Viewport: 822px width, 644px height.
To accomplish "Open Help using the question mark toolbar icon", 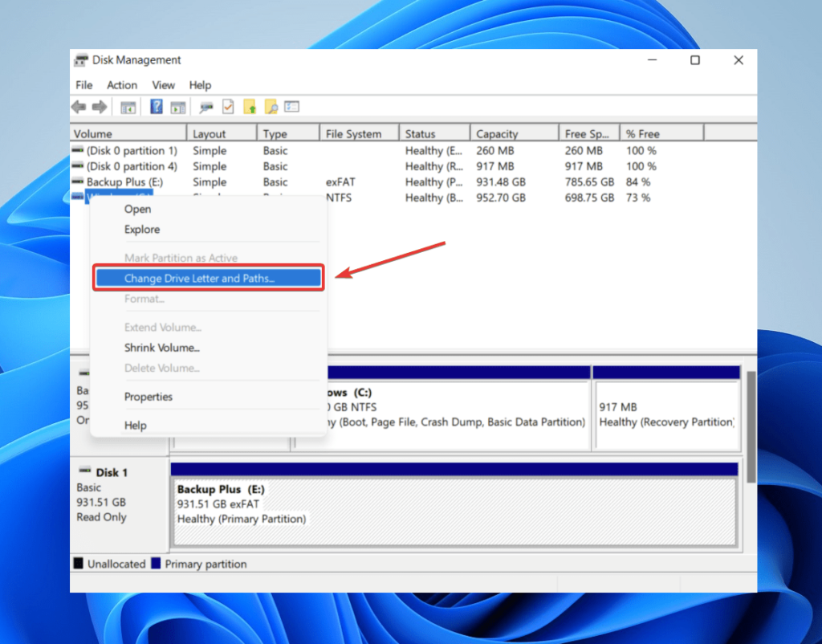I will (157, 106).
